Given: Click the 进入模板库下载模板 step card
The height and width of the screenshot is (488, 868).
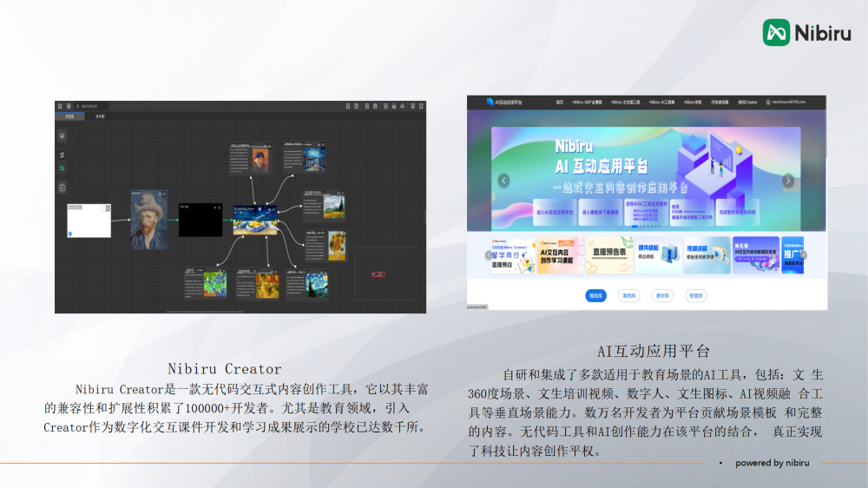Looking at the screenshot, I should (x=600, y=213).
